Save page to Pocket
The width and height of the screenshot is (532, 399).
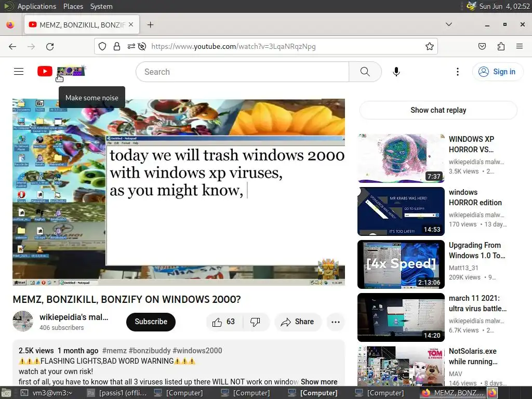click(x=482, y=46)
